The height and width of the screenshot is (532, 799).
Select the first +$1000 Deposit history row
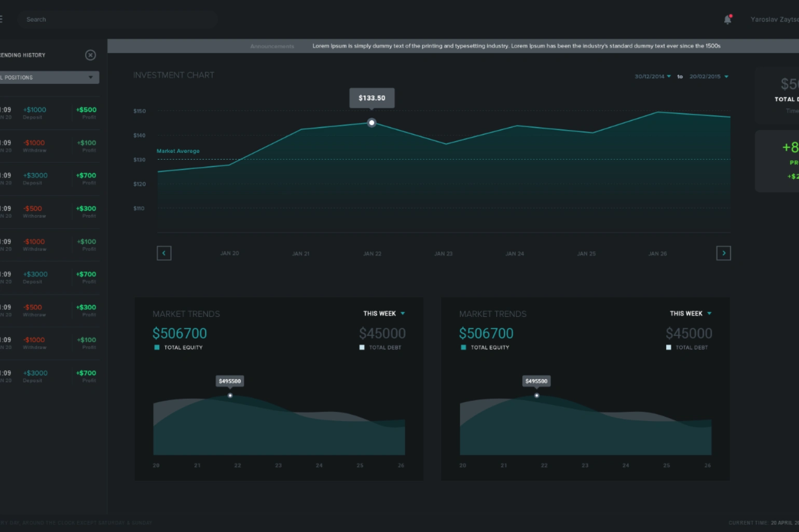[49, 113]
